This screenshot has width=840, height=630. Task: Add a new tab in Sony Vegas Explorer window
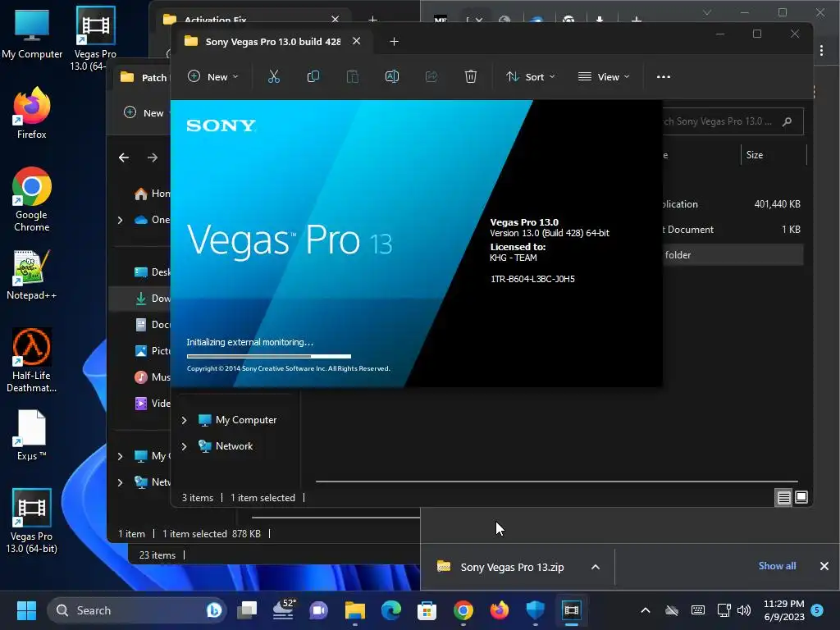394,41
